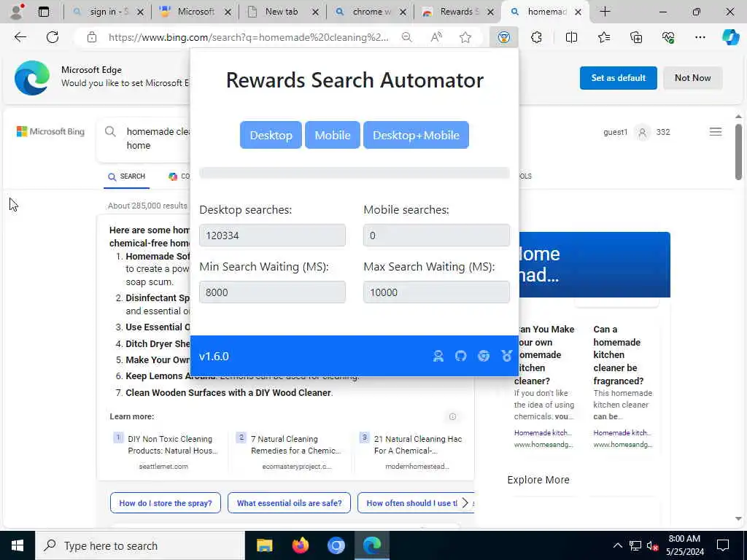Show hidden system tray icons

pos(617,545)
